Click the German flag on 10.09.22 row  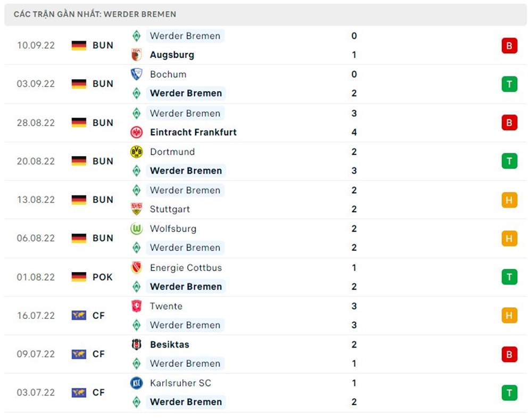(79, 46)
